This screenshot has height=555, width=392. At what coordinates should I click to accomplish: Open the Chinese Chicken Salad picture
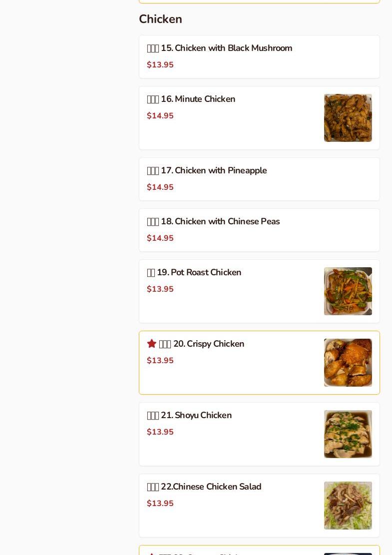pos(348,506)
